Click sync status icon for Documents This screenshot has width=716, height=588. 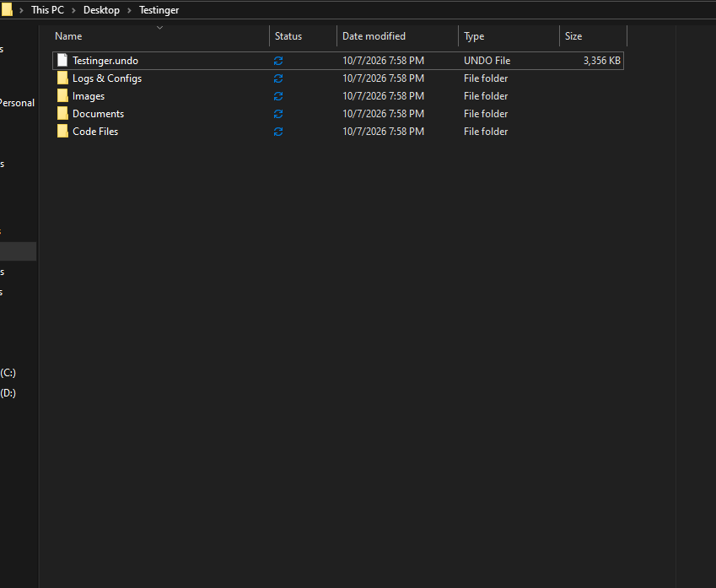coord(278,114)
